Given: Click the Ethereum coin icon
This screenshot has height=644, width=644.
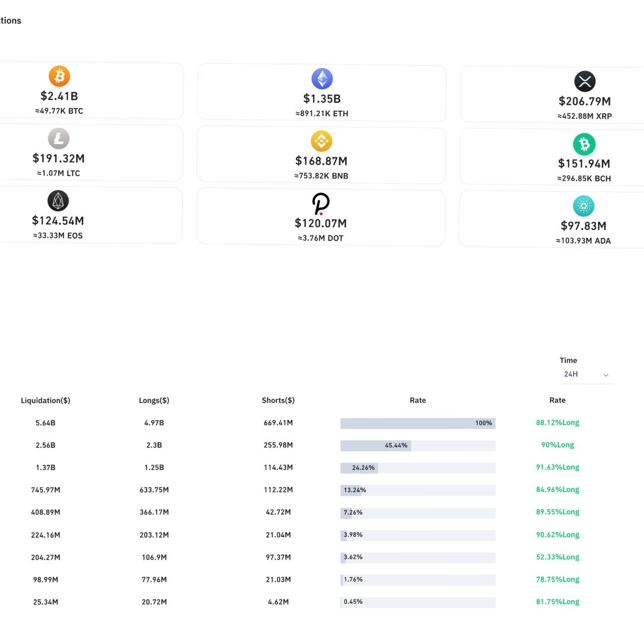Looking at the screenshot, I should click(322, 79).
